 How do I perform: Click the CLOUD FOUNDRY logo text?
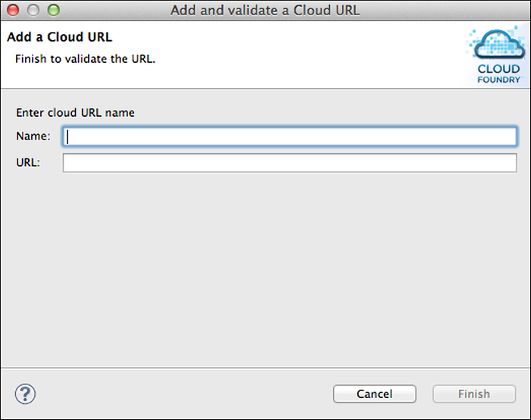pos(498,74)
